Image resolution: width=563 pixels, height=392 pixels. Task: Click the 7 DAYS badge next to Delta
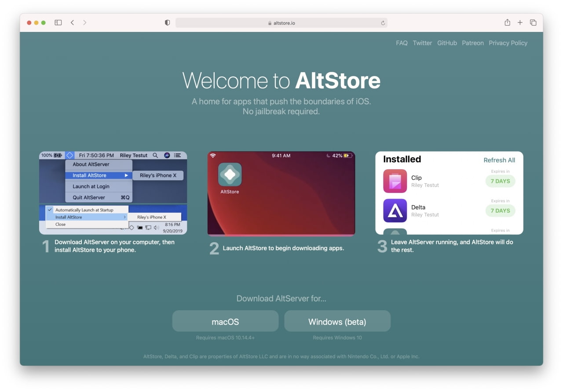click(500, 211)
